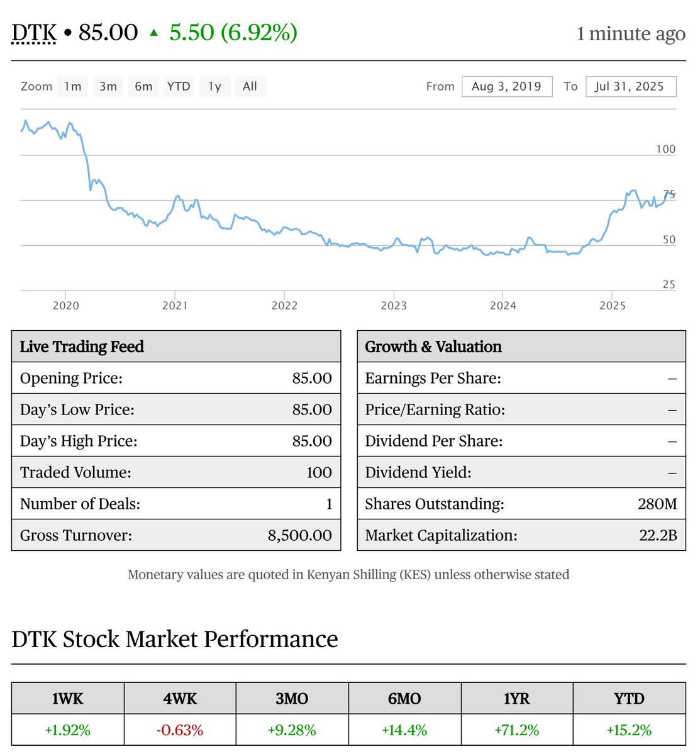Viewport: 700px width, 754px height.
Task: Click the DTK Stock Market Performance heading
Action: pos(175,639)
